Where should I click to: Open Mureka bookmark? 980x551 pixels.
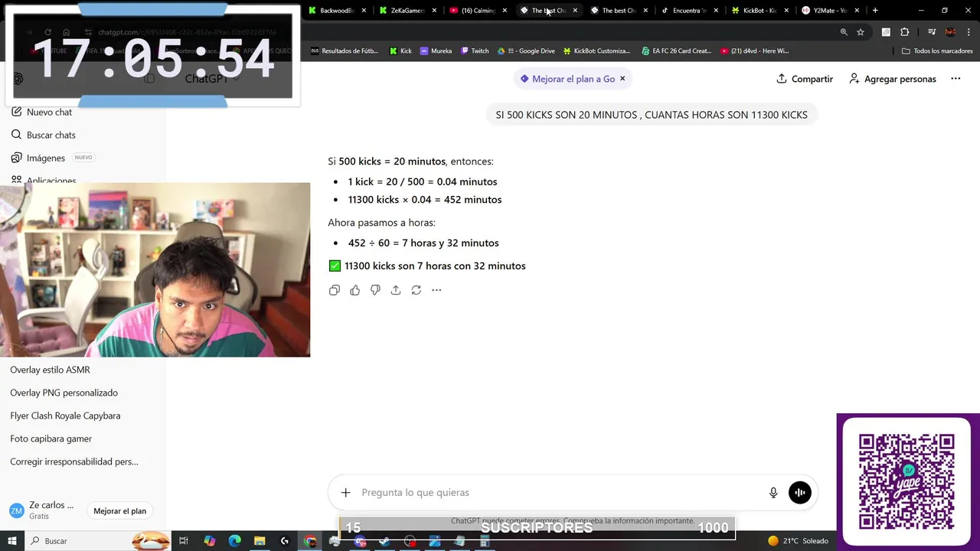click(x=436, y=51)
